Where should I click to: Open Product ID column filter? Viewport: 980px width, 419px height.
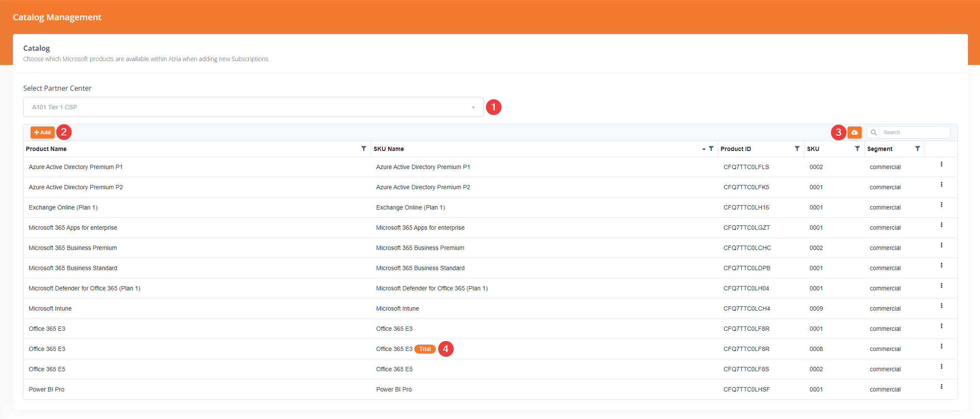coord(797,148)
